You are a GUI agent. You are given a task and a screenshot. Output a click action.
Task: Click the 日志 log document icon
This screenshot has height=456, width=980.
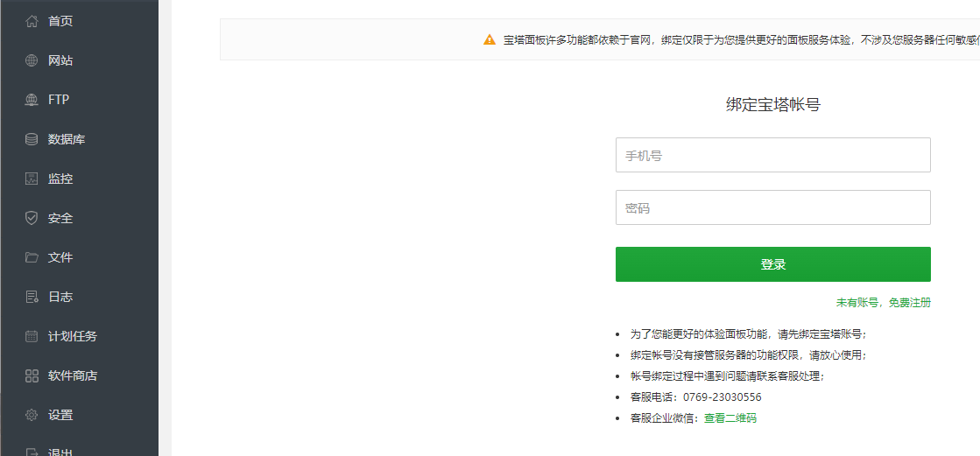click(x=32, y=297)
